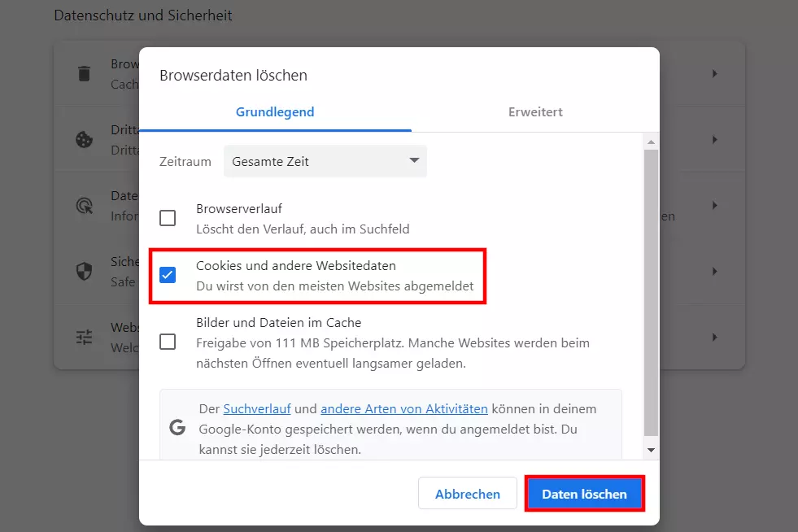
Task: Click the sliders icon for Website-Einstellungen
Action: (84, 336)
